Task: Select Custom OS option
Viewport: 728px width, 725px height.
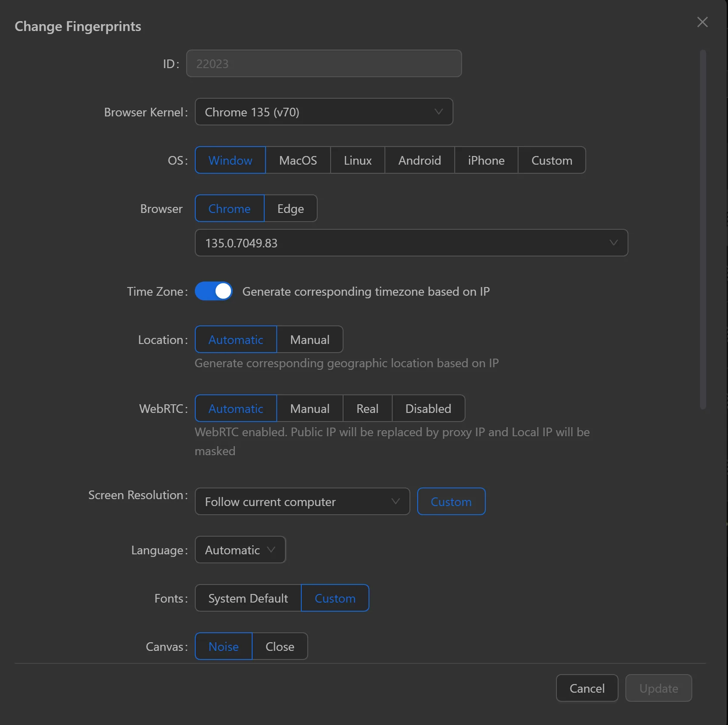Action: point(551,160)
